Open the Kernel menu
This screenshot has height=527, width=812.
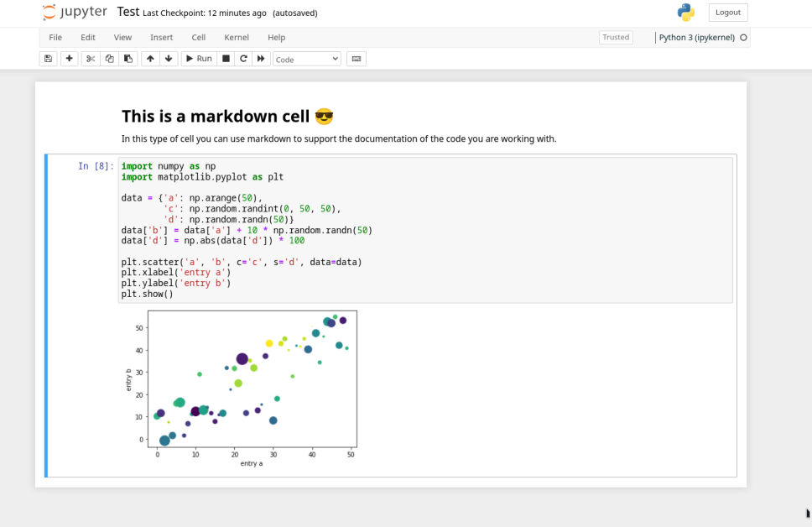tap(237, 37)
